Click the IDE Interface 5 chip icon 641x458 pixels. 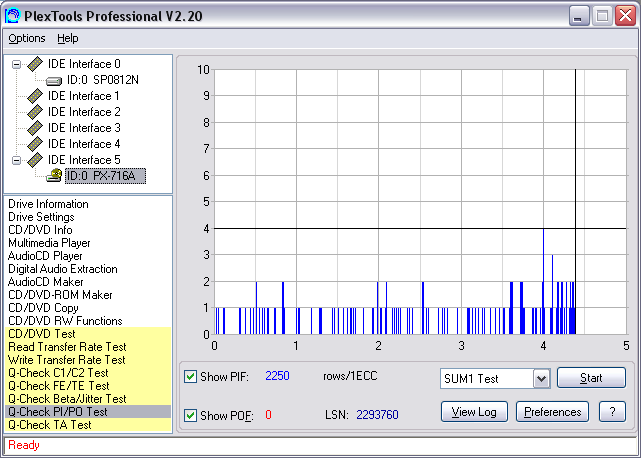coord(35,160)
